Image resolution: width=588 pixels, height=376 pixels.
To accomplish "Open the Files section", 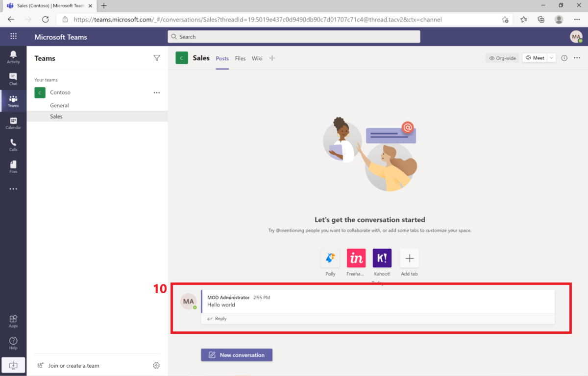I will [13, 166].
